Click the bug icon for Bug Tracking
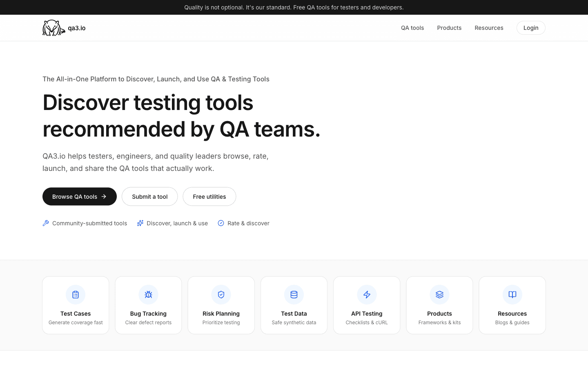The image size is (588, 368). pyautogui.click(x=148, y=294)
